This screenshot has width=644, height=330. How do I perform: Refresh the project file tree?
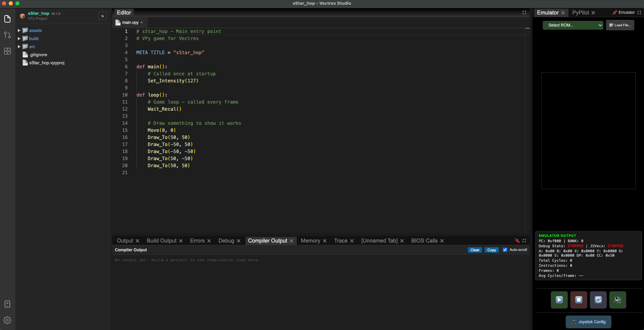(x=103, y=16)
